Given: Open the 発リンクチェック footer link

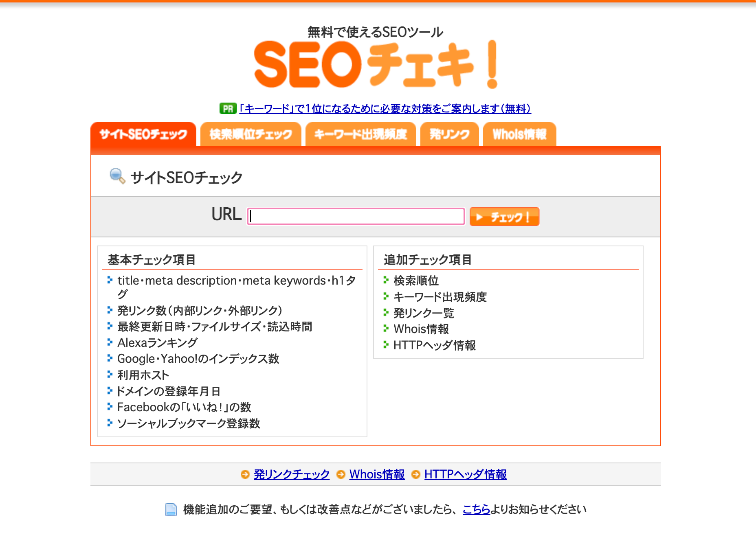Looking at the screenshot, I should 292,474.
